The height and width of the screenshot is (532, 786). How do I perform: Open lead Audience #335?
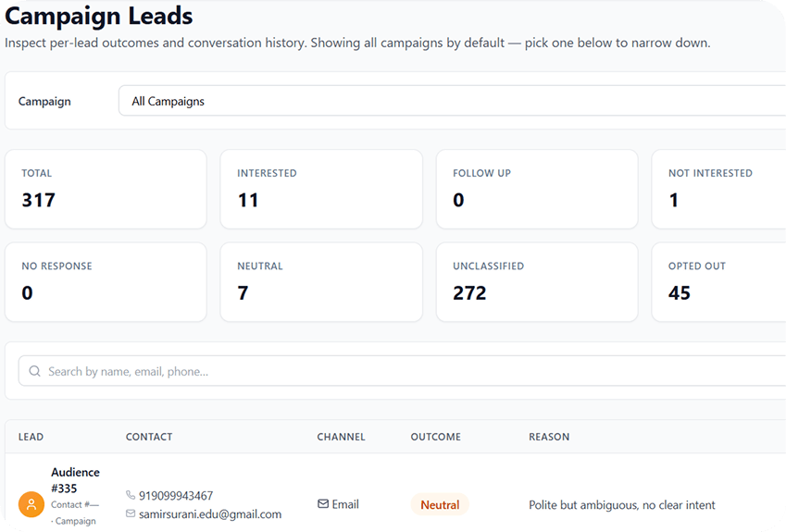pyautogui.click(x=75, y=480)
